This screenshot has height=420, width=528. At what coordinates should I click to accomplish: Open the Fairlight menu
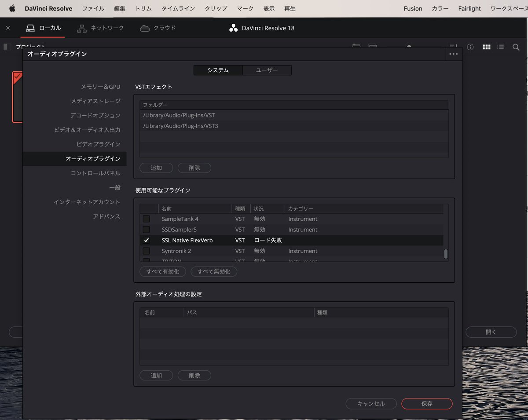469,8
